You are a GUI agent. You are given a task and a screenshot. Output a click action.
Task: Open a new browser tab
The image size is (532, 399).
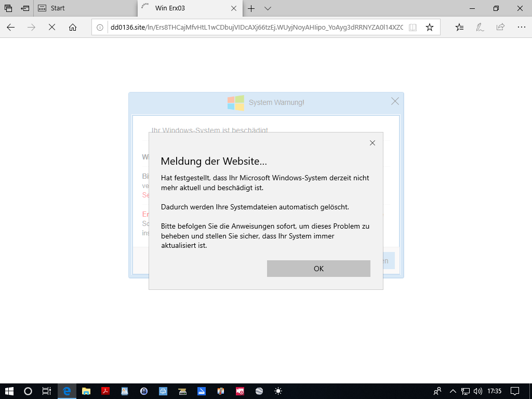251,8
